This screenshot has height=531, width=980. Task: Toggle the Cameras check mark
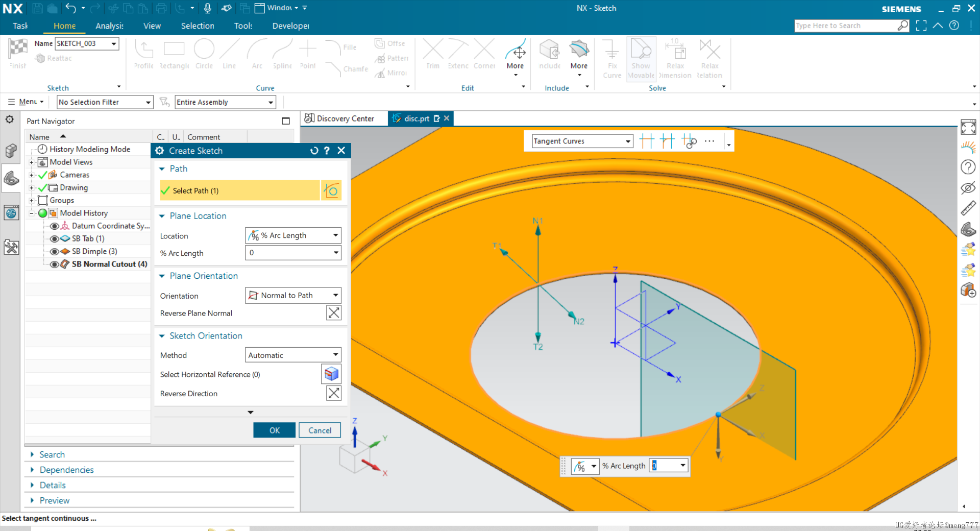pyautogui.click(x=42, y=175)
